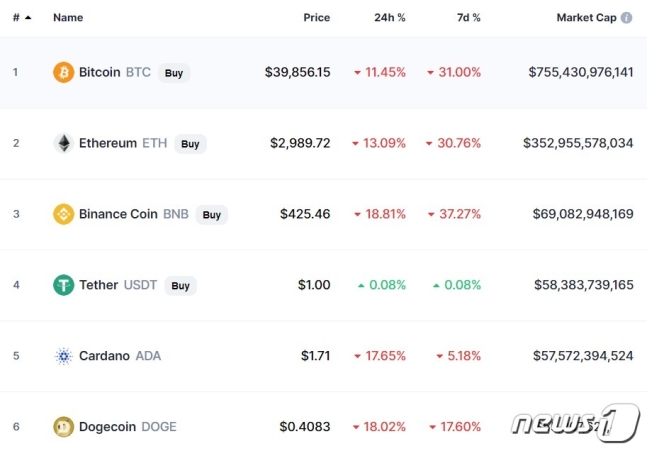
Task: Sort by the Price column header
Action: (316, 17)
